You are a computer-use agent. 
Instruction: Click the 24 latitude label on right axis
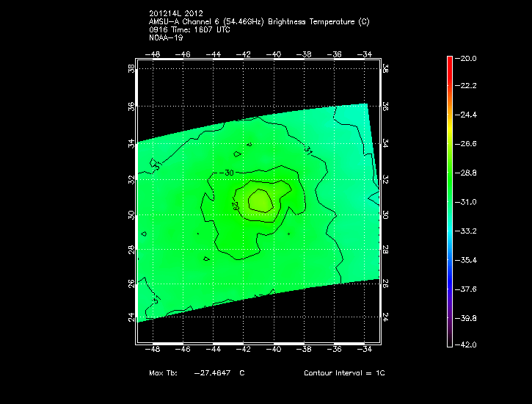[x=385, y=317]
